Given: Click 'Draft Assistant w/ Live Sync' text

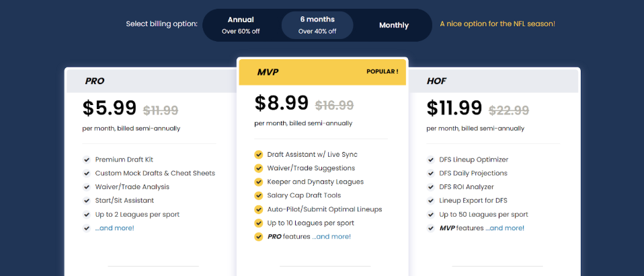Looking at the screenshot, I should point(312,155).
